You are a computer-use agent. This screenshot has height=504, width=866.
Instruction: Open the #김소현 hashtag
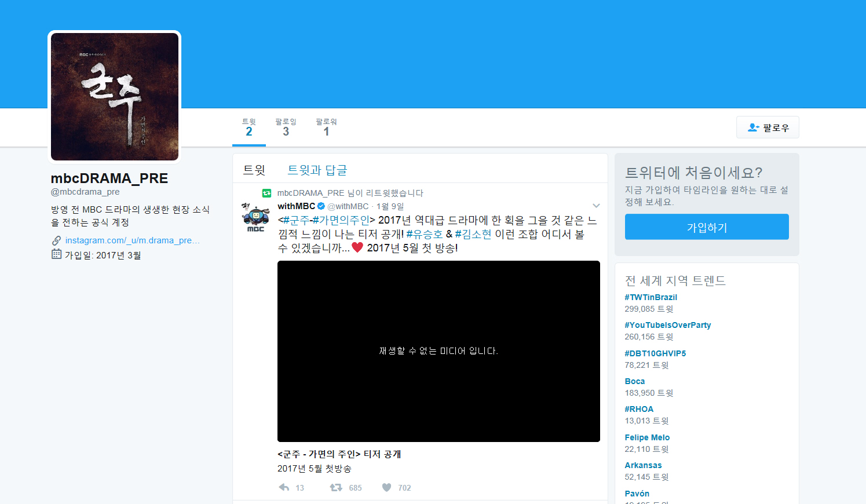(x=473, y=234)
